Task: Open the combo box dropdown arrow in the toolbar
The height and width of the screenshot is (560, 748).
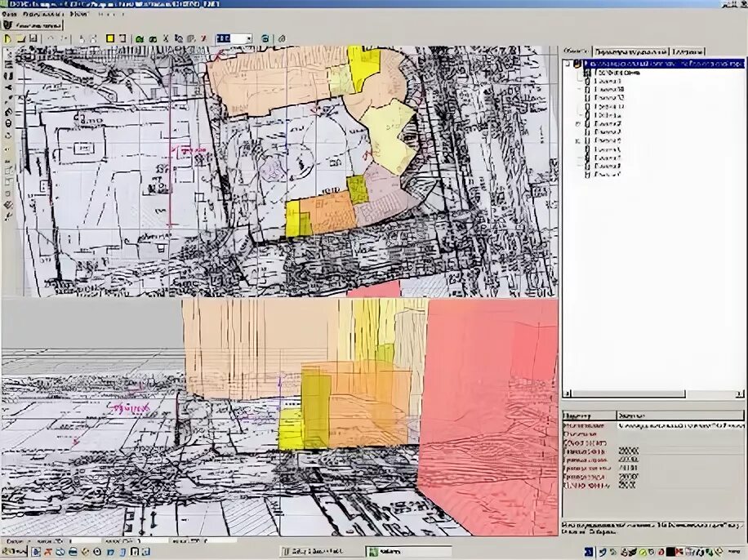Action: click(247, 38)
